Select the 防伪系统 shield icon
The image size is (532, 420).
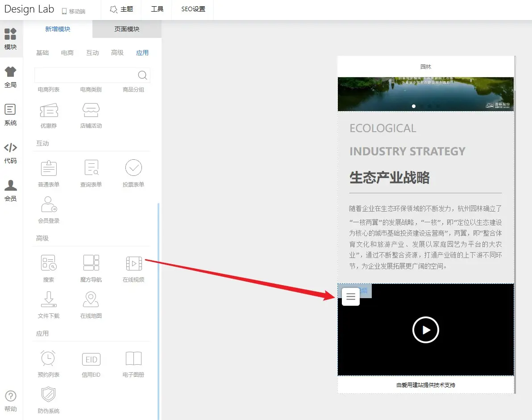(x=49, y=395)
